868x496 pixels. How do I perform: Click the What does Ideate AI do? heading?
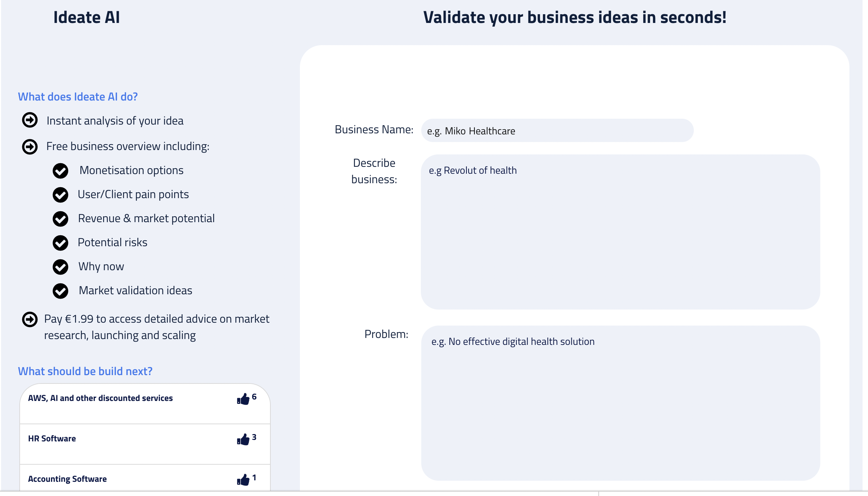[78, 97]
